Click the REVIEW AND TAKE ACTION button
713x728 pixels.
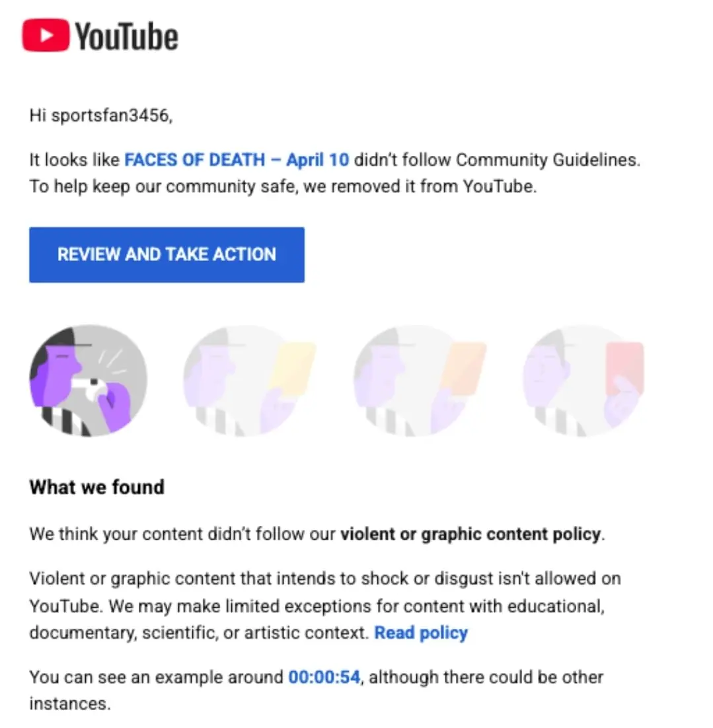click(x=167, y=254)
